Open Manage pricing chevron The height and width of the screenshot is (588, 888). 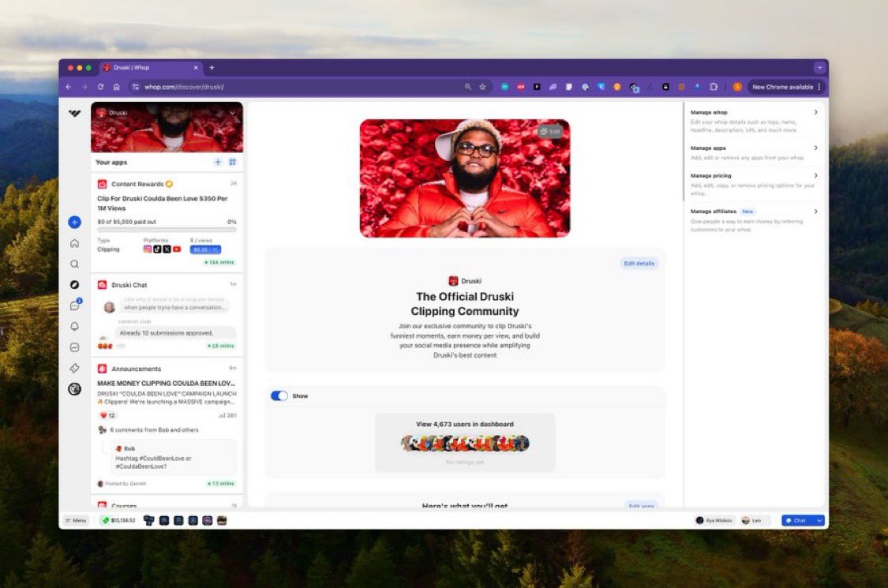coord(815,175)
